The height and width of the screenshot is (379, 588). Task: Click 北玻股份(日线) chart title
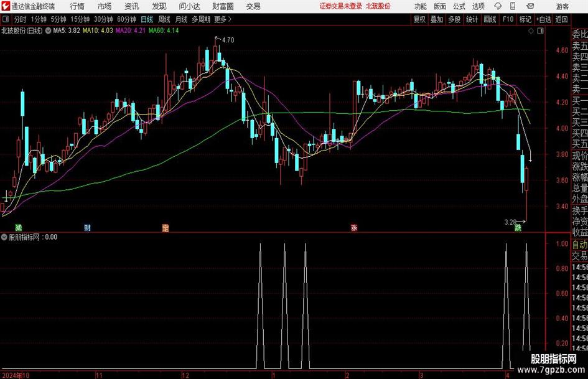[x=22, y=30]
